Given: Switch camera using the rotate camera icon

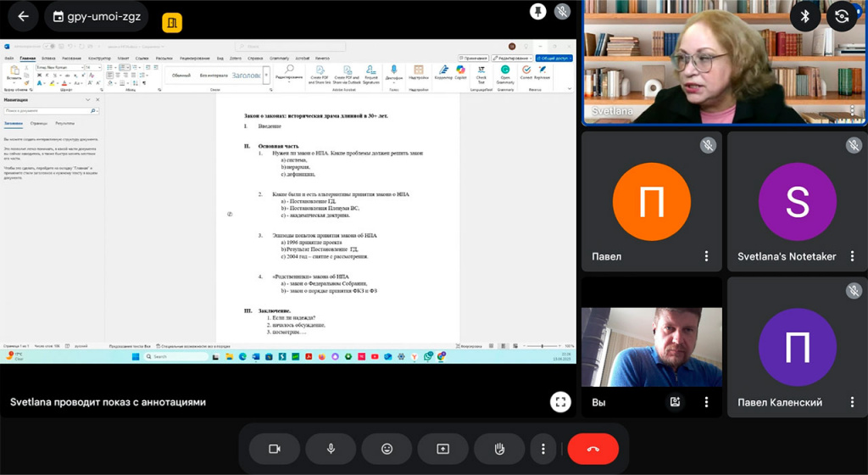Looking at the screenshot, I should [842, 17].
